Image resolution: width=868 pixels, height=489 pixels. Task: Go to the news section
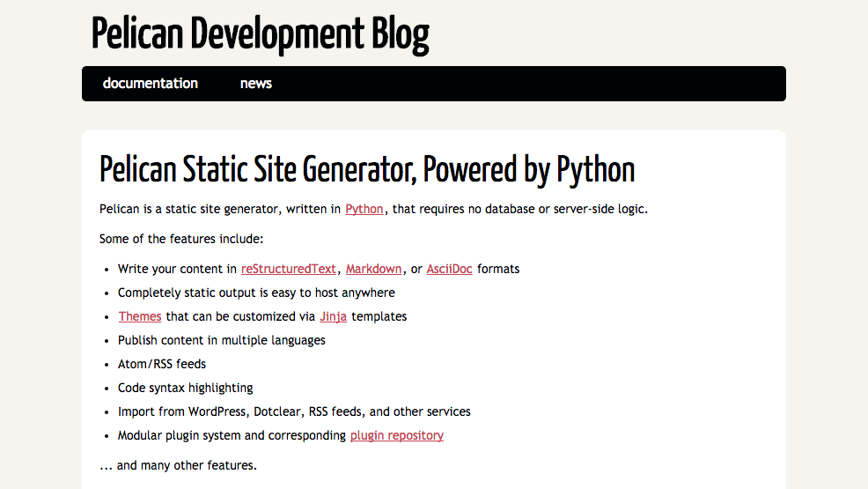pos(256,84)
